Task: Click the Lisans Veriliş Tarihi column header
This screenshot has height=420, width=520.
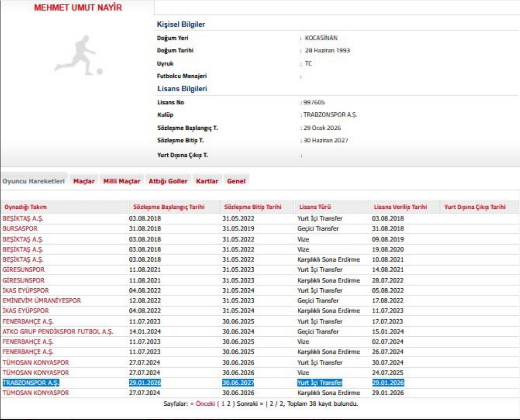Action: tap(400, 207)
